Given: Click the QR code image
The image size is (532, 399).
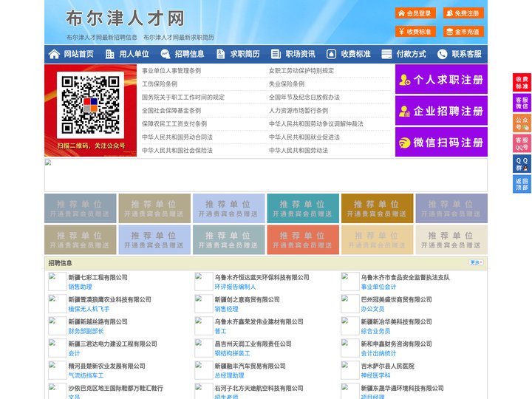Looking at the screenshot, I should pos(90,105).
